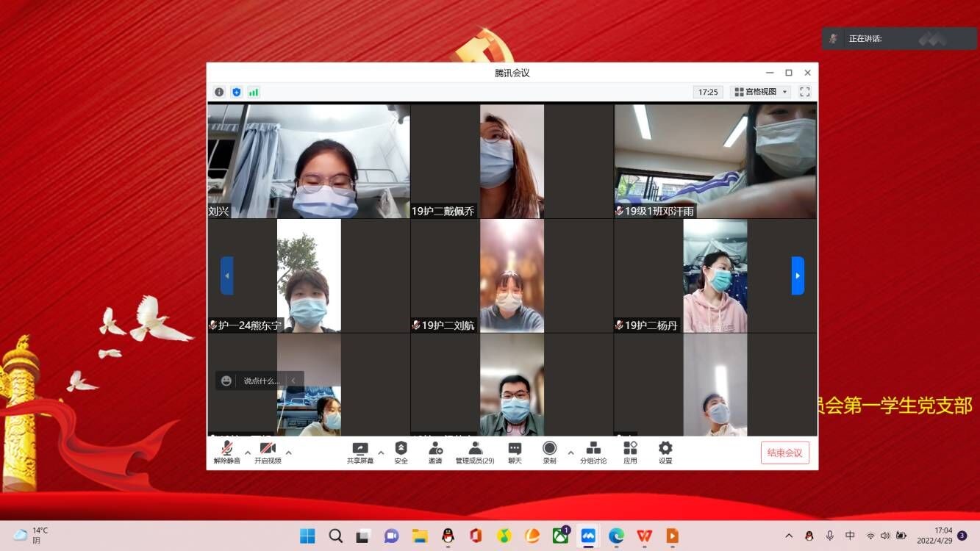This screenshot has width=980, height=551.
Task: Expand the 宫格视图 layout dropdown
Action: coord(760,92)
